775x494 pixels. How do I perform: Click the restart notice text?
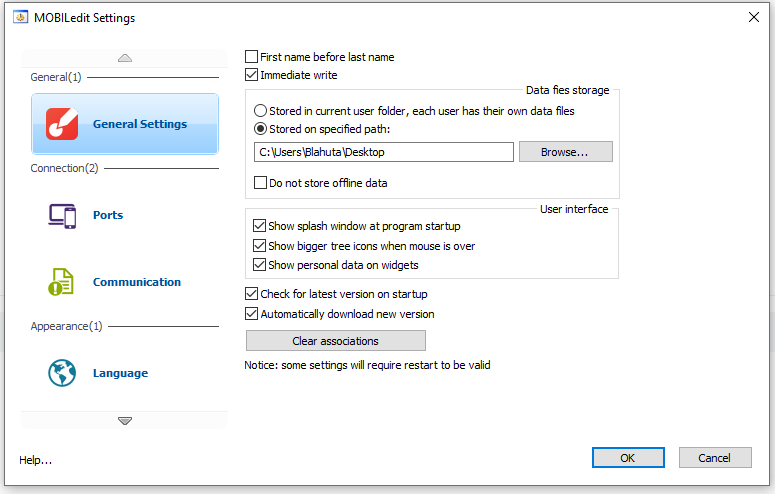(367, 365)
